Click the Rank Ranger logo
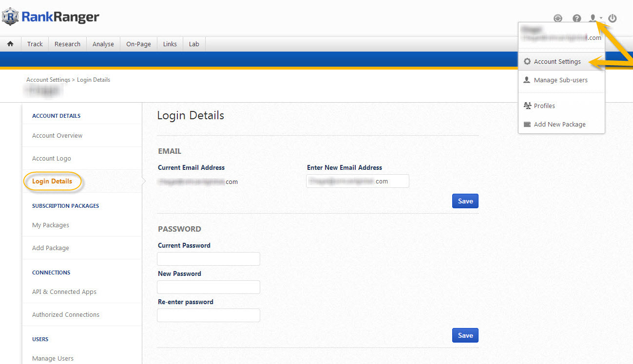633x364 pixels. [51, 17]
